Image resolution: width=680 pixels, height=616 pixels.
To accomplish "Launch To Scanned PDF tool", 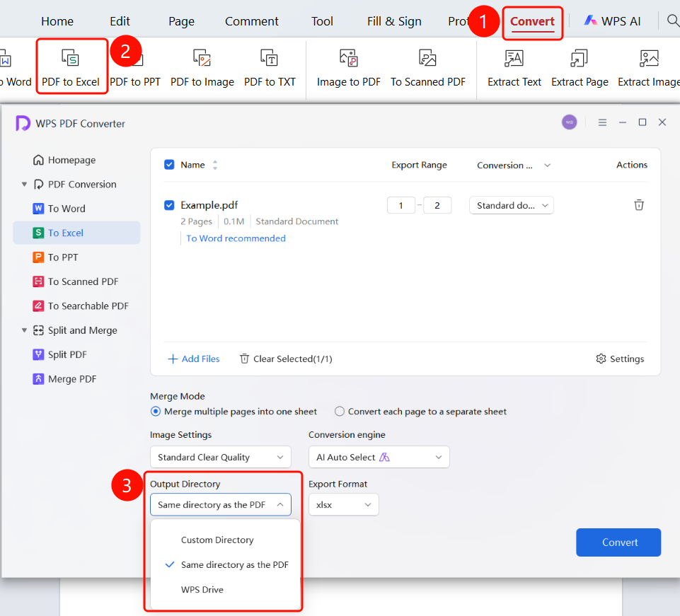I will (428, 67).
